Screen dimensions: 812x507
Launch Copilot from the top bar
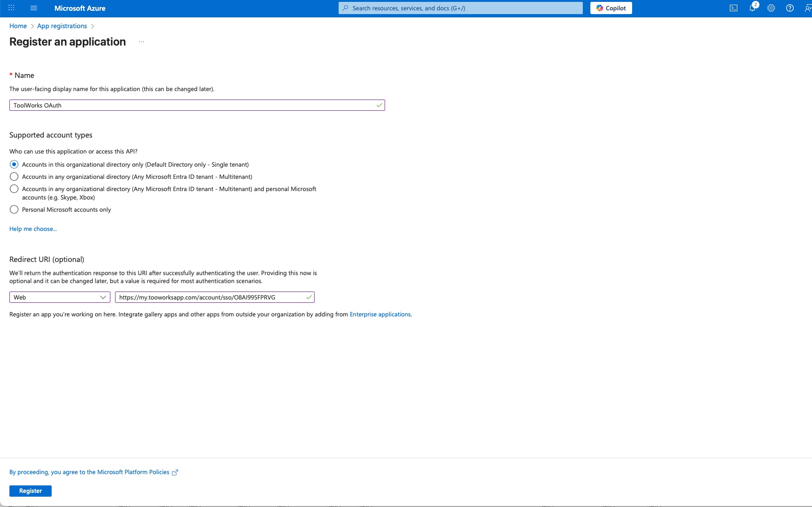coord(611,8)
